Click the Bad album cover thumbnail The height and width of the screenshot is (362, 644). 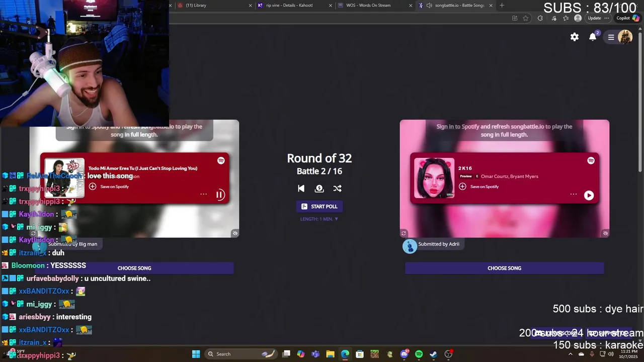point(64,178)
